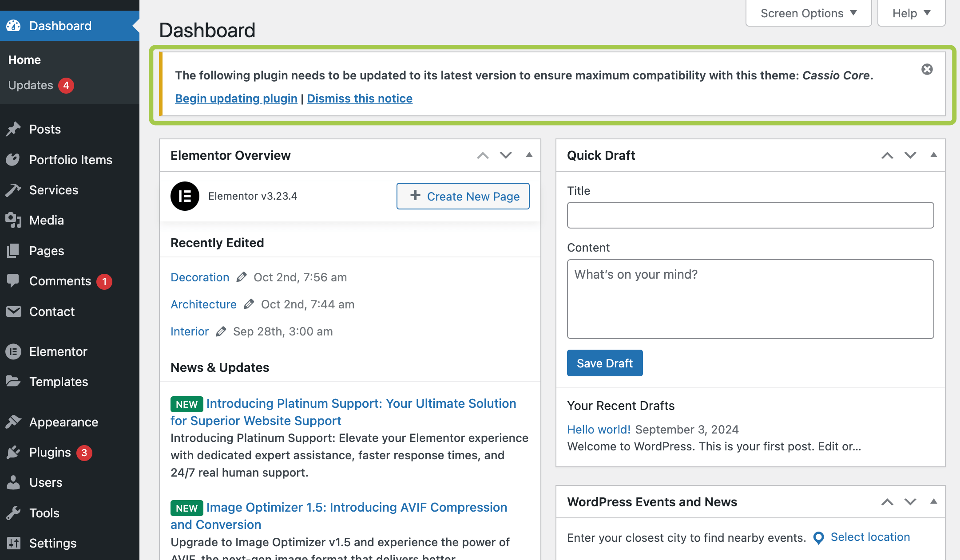Click the Elementor logo icon in overview

tap(185, 196)
